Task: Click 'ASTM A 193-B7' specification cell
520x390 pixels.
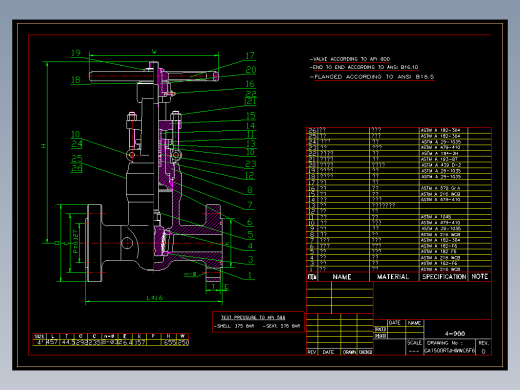Action: click(439, 159)
